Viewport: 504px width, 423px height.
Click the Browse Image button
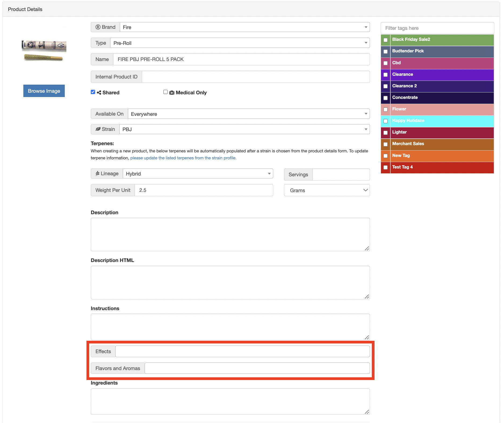(x=44, y=91)
